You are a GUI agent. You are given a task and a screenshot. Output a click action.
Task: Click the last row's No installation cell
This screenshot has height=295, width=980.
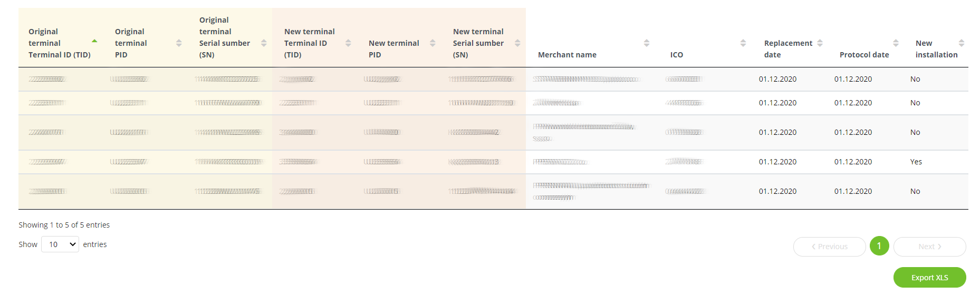point(915,191)
